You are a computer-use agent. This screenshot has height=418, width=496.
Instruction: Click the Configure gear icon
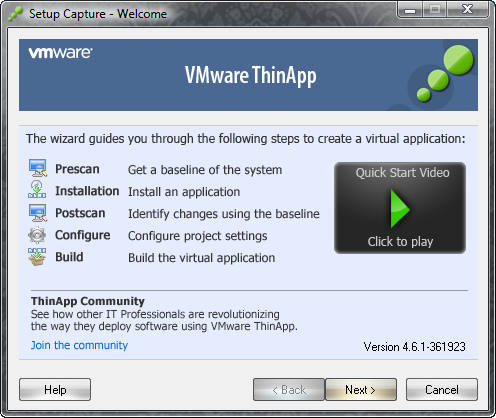[x=37, y=235]
